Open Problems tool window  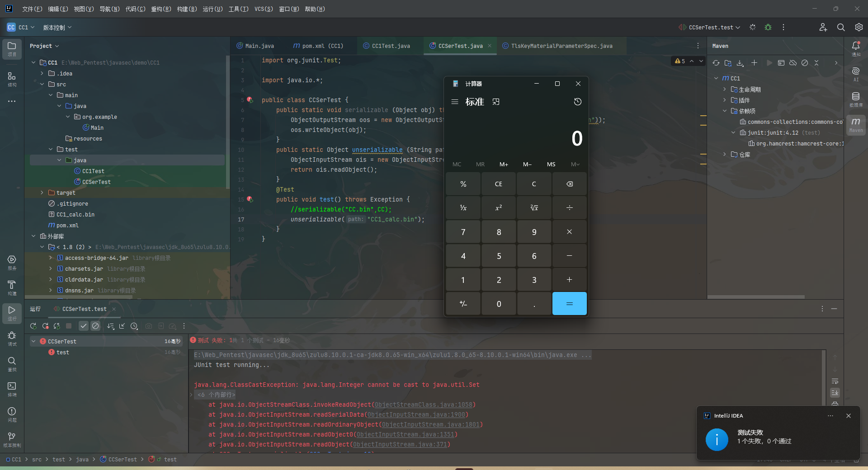tap(12, 414)
